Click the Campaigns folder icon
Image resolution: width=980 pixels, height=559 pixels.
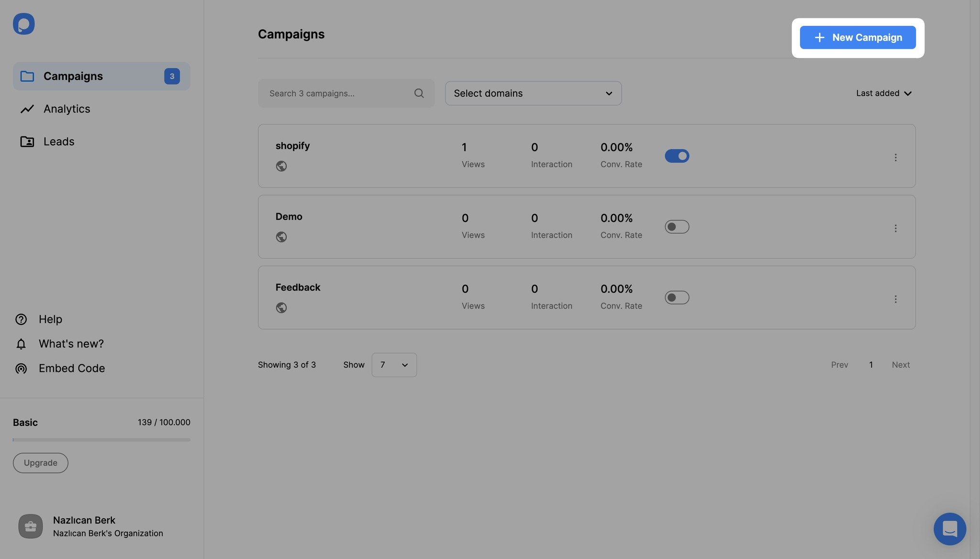point(27,76)
